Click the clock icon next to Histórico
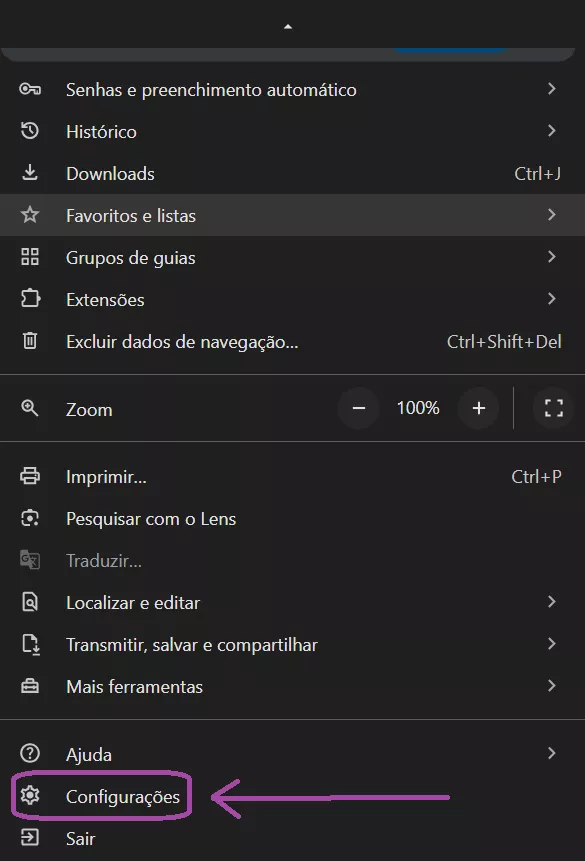The image size is (585, 861). pos(30,131)
